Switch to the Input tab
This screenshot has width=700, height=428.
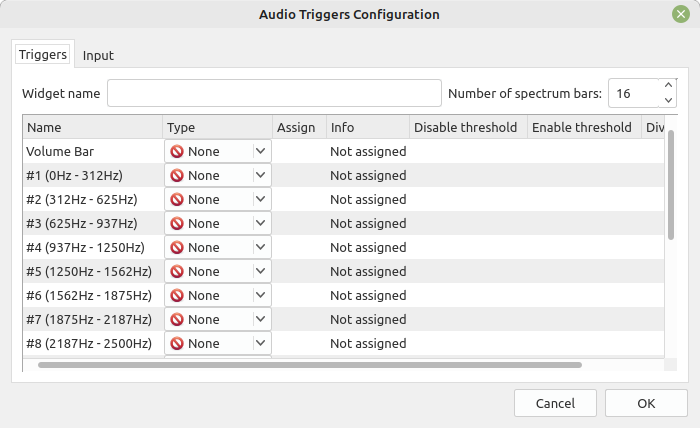pos(98,55)
